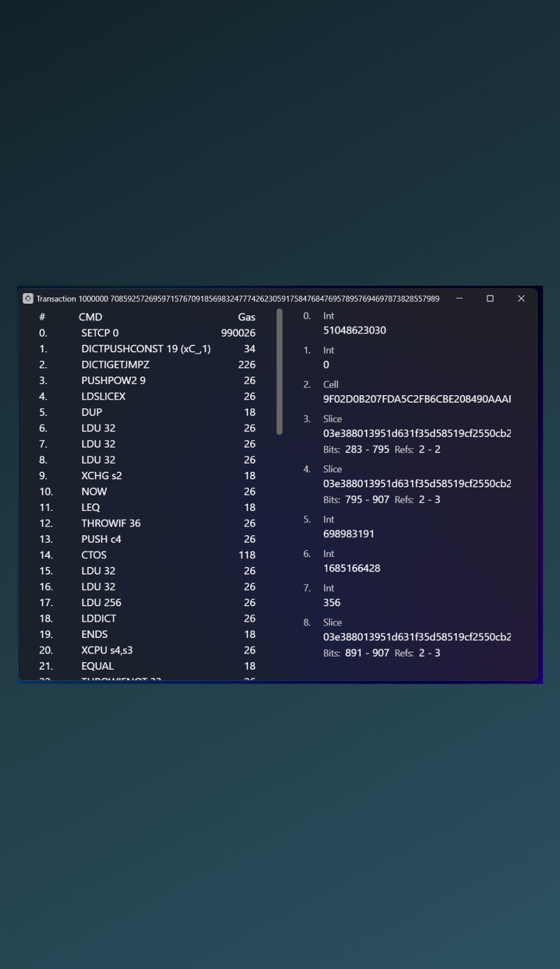Click the gas value 226
This screenshot has height=969, width=560.
[x=247, y=364]
